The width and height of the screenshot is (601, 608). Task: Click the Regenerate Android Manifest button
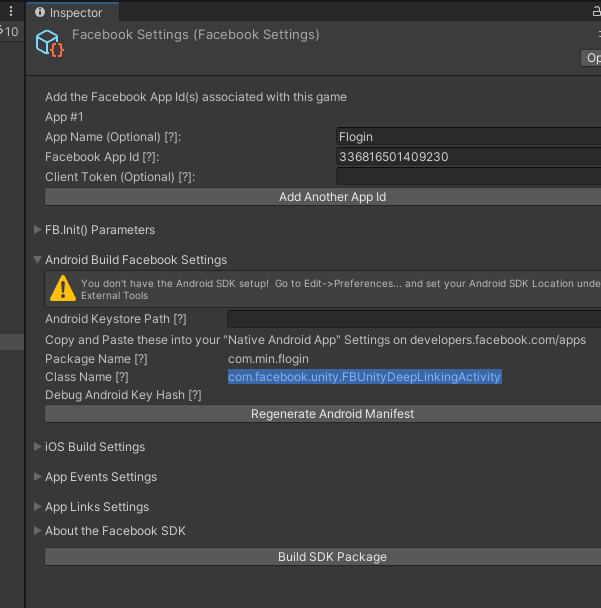(323, 414)
